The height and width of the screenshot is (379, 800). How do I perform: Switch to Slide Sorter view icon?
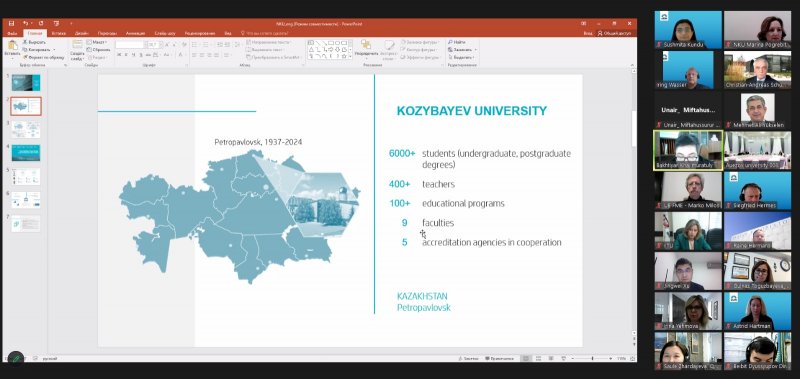point(539,359)
